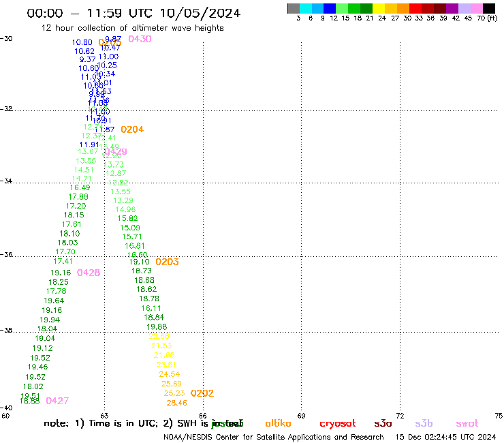Click the purple swatch in the color scale
The height and width of the screenshot is (443, 504).
tap(452, 8)
